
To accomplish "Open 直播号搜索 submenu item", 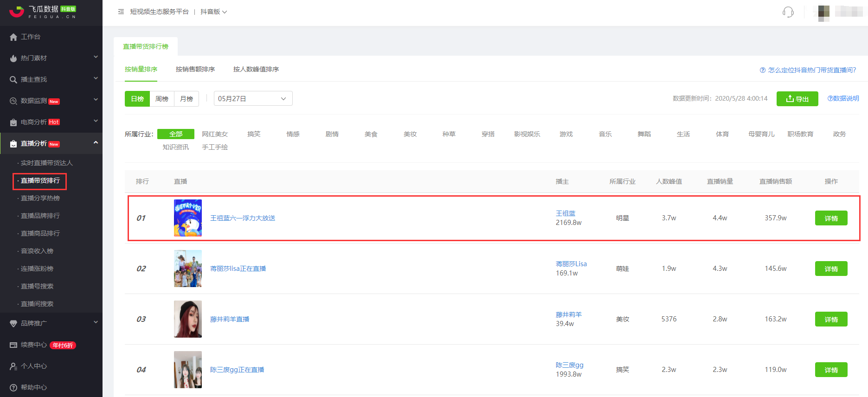I will (37, 286).
